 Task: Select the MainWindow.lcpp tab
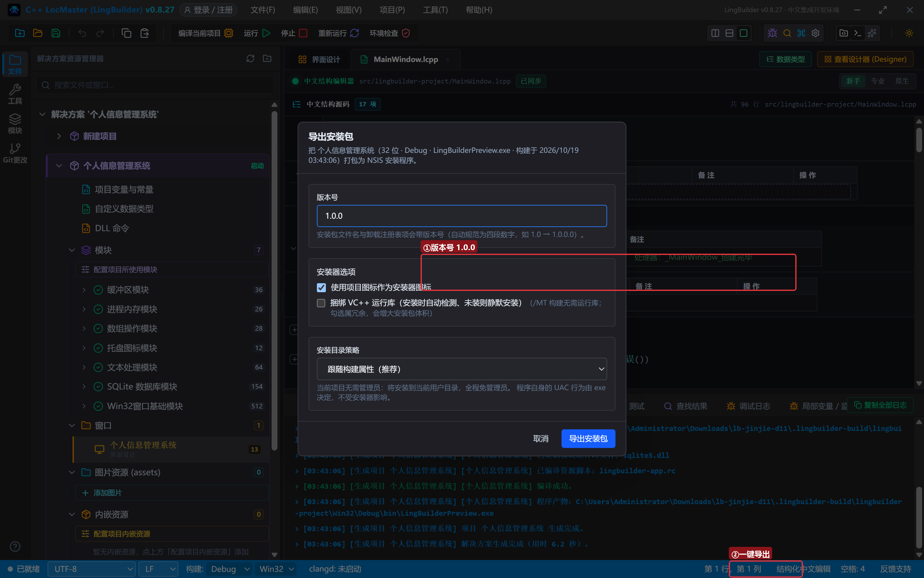(x=406, y=59)
